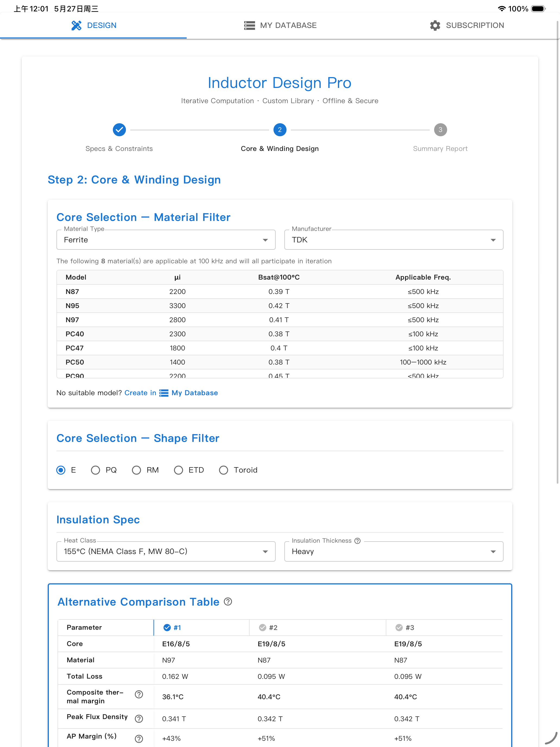
Task: Click the Subscription gear icon
Action: [x=435, y=25]
